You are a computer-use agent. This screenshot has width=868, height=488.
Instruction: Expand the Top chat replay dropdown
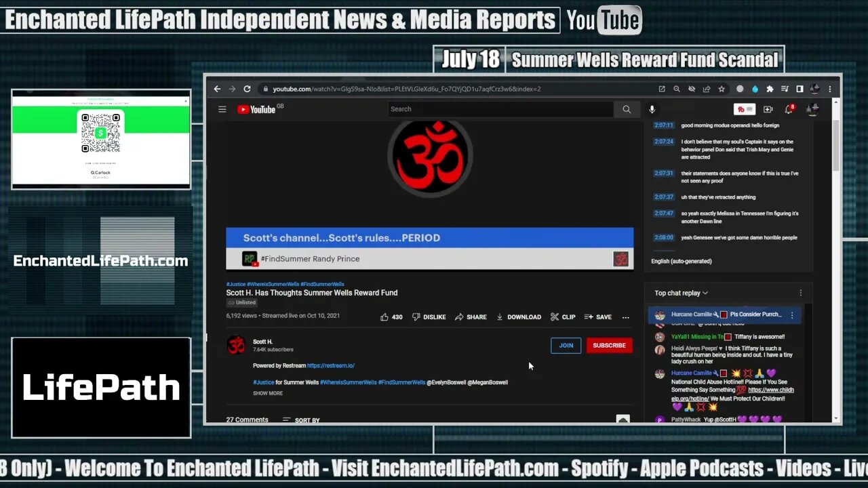(681, 293)
